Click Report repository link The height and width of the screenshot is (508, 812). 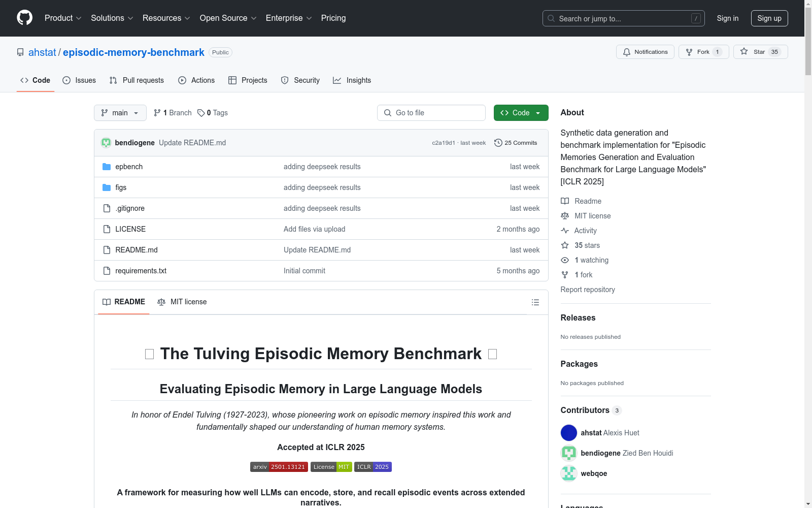click(x=588, y=290)
